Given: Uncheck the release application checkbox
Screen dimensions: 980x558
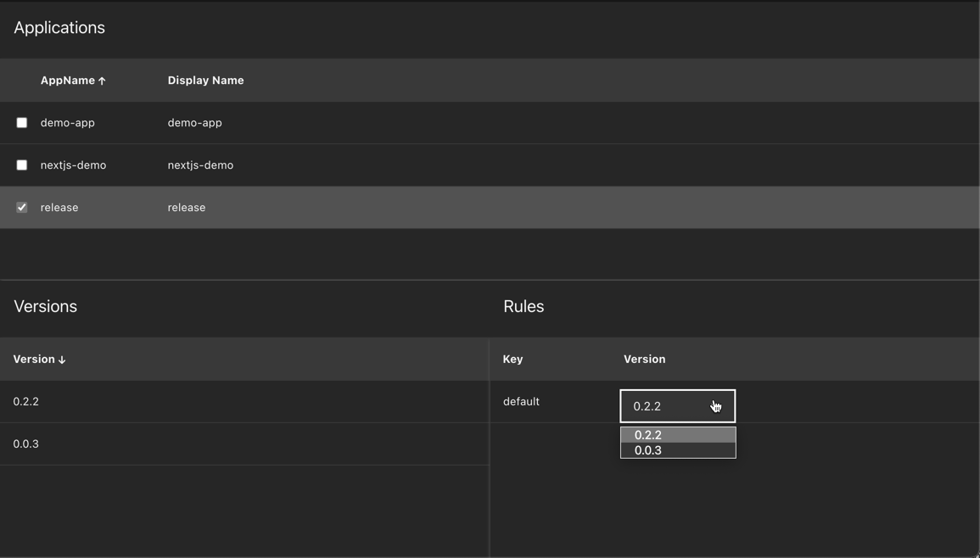Looking at the screenshot, I should coord(21,207).
